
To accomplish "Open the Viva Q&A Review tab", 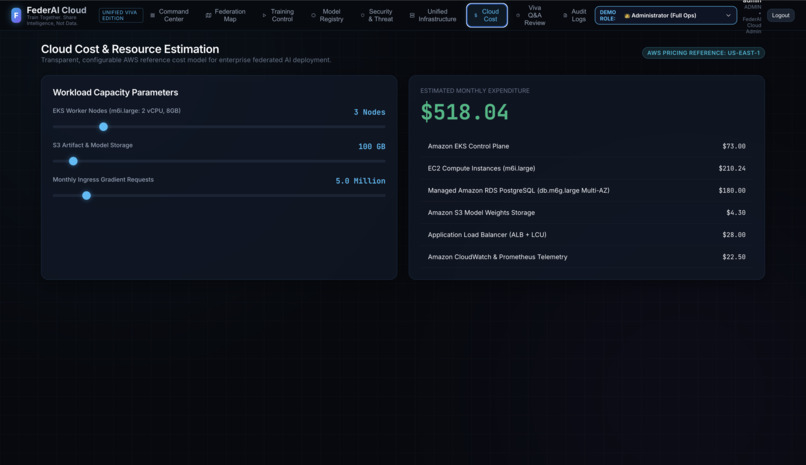I will [531, 15].
